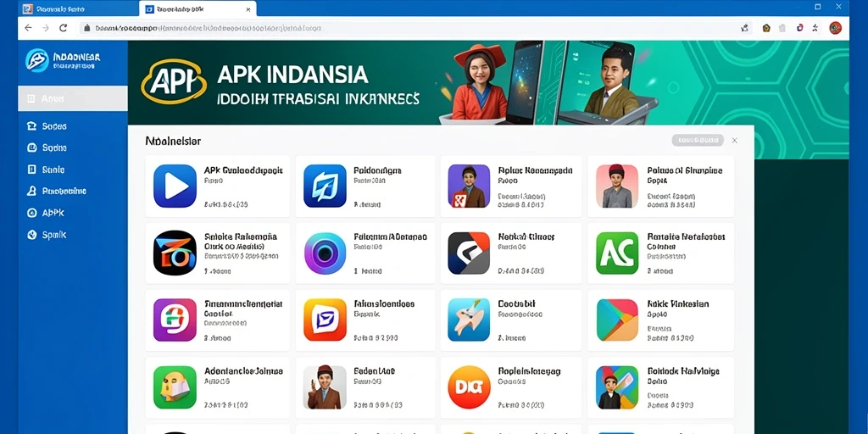Open the black pinwheel extension icon

point(815,28)
